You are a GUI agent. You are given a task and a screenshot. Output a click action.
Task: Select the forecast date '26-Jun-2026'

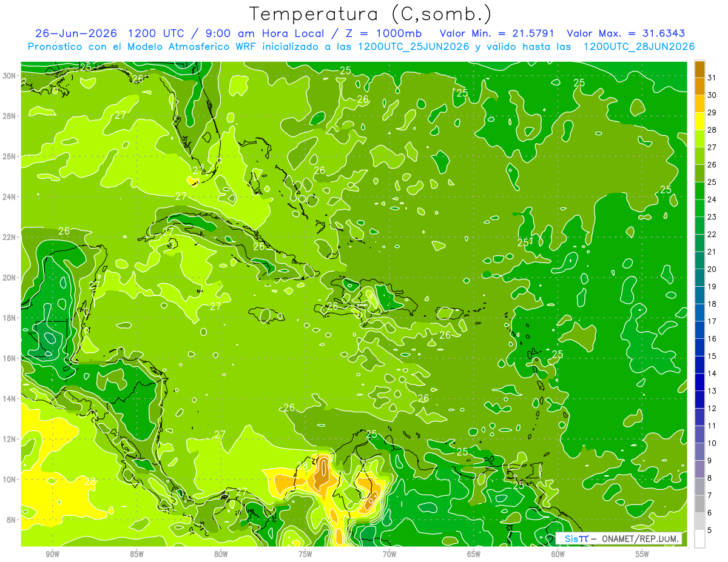click(76, 33)
